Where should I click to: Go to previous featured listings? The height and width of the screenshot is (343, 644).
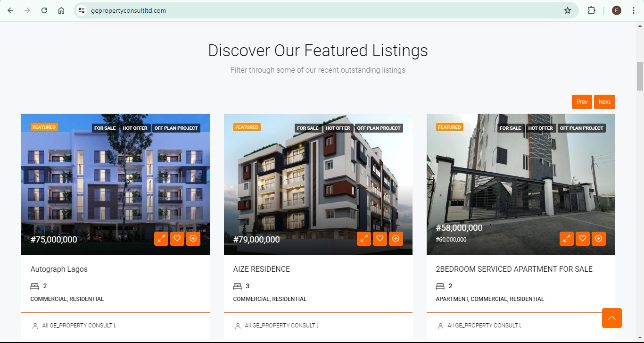point(582,102)
